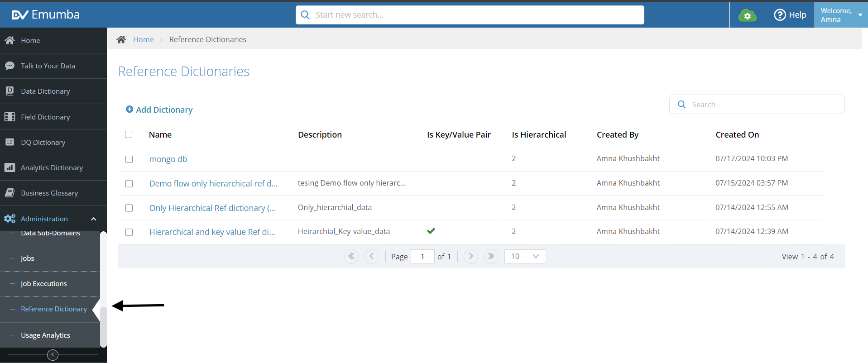
Task: Click the Page number input field
Action: [x=422, y=256]
